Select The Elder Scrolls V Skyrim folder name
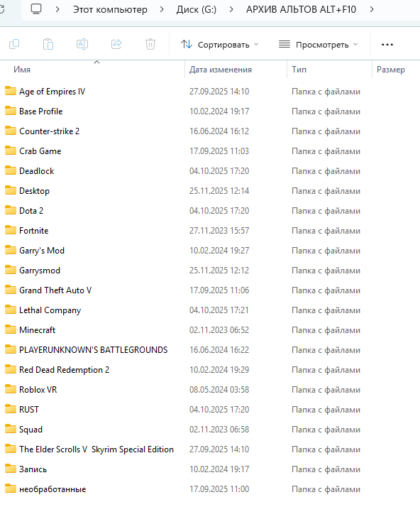The height and width of the screenshot is (507, 420). [96, 449]
